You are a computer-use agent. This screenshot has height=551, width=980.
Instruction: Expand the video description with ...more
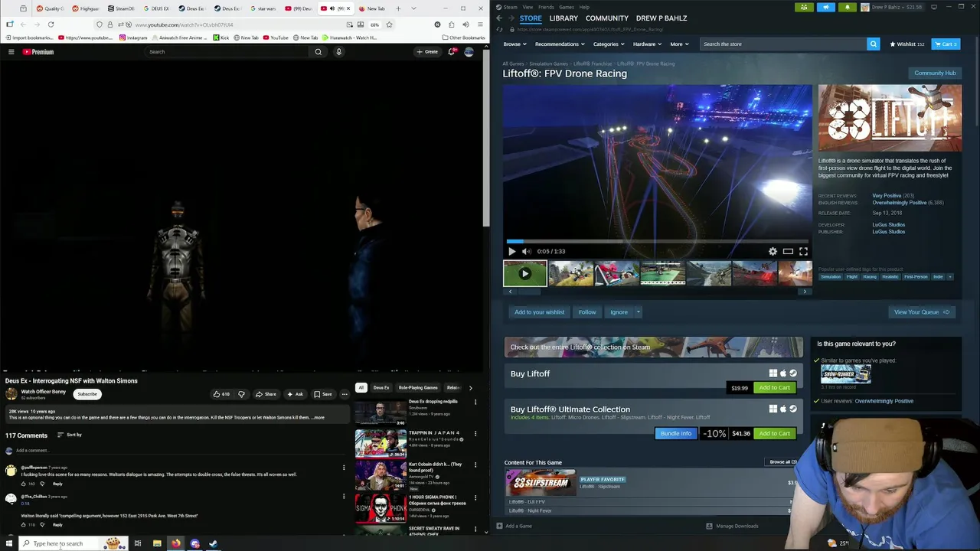318,418
